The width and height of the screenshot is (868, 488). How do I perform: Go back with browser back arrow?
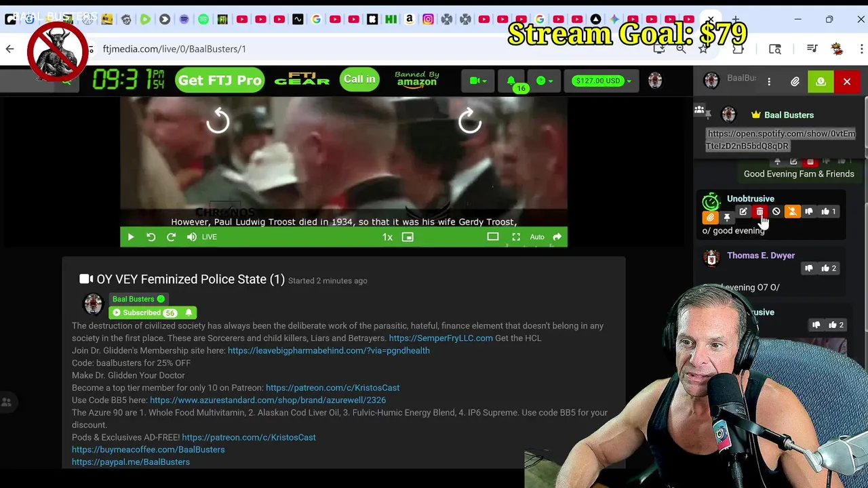10,49
